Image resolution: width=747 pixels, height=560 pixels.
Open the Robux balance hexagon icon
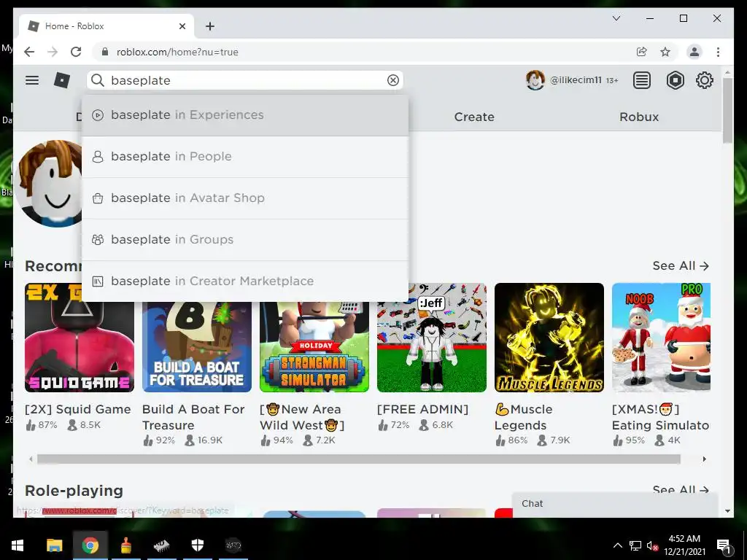675,80
